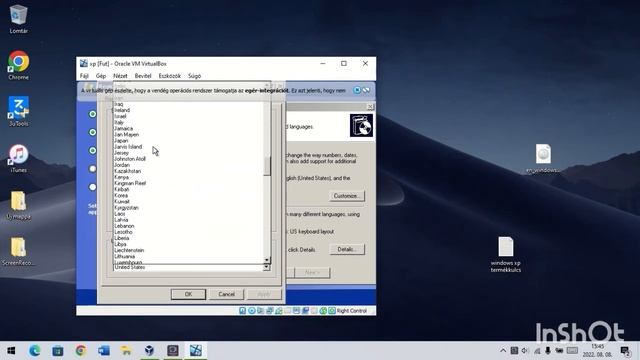This screenshot has width=640, height=360.
Task: Choose Israel from the country list
Action: click(x=120, y=116)
